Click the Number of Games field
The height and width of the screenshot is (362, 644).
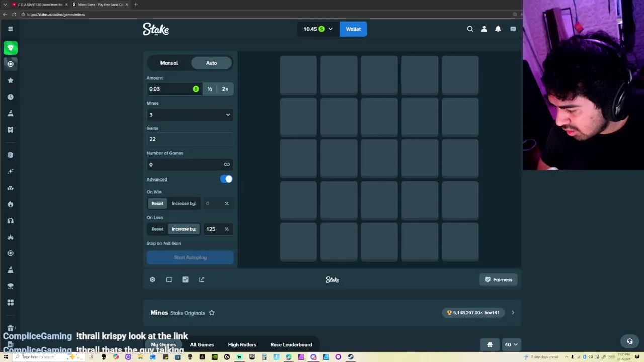[x=190, y=164]
